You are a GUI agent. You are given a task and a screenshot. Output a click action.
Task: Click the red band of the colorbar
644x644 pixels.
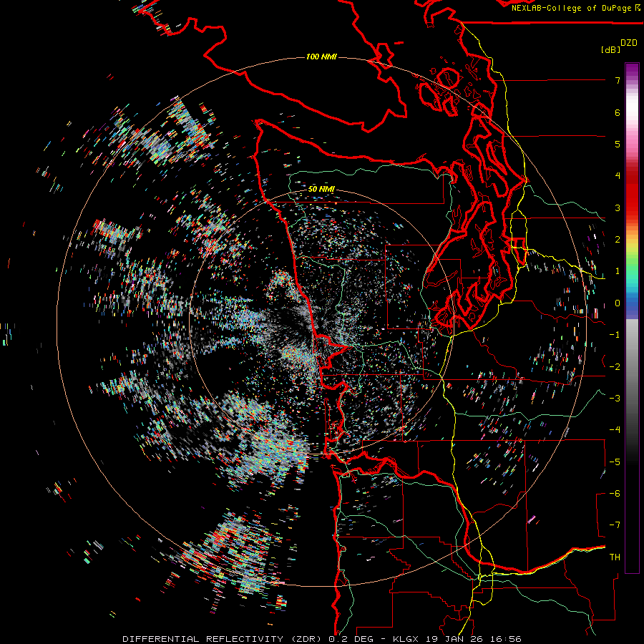pos(632,193)
